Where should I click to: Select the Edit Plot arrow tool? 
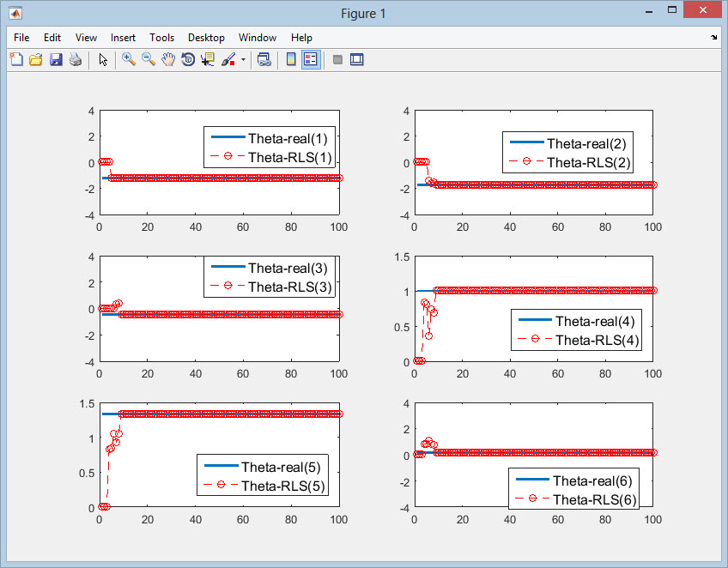pyautogui.click(x=103, y=59)
